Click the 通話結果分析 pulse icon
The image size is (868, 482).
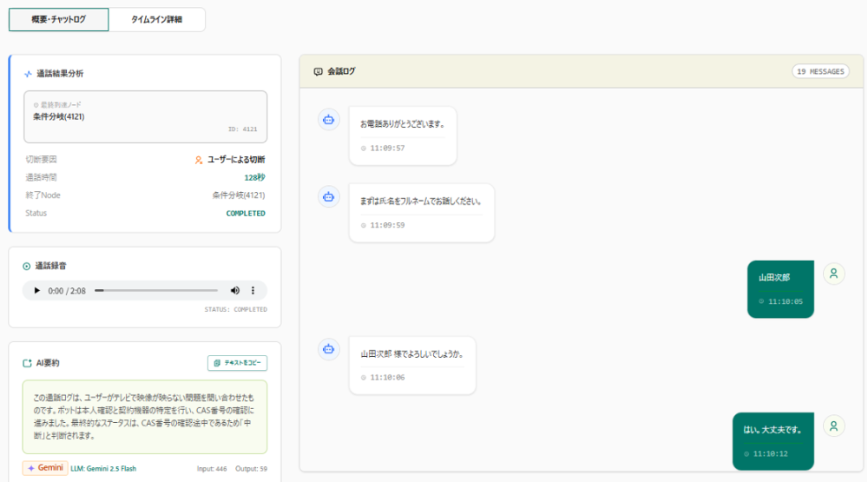(x=28, y=74)
